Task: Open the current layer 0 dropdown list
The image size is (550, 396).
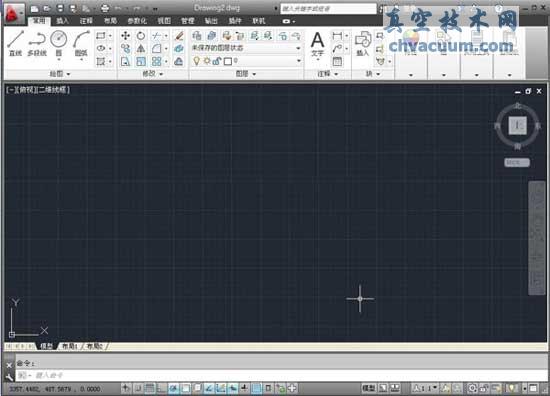Action: [x=246, y=61]
